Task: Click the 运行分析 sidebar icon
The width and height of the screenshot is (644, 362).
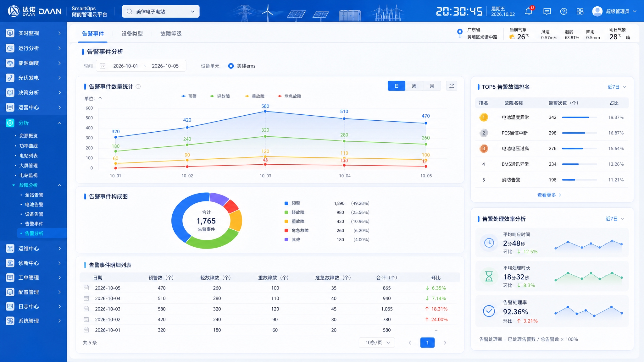Action: (x=10, y=48)
